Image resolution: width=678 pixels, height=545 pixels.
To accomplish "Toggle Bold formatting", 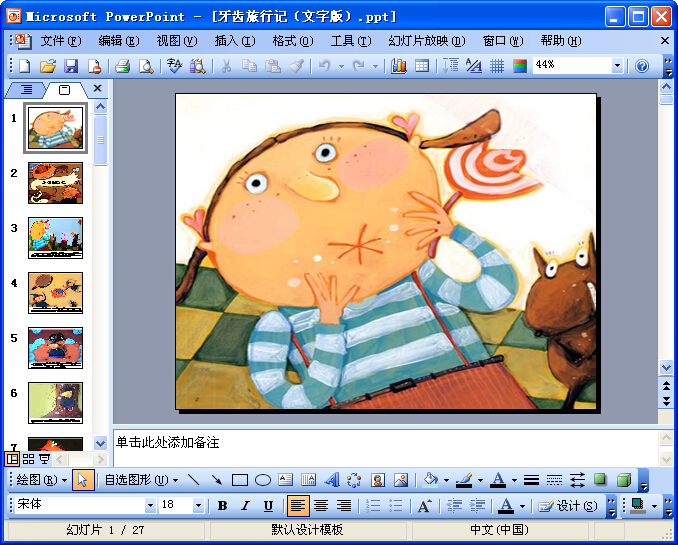I will pyautogui.click(x=222, y=505).
